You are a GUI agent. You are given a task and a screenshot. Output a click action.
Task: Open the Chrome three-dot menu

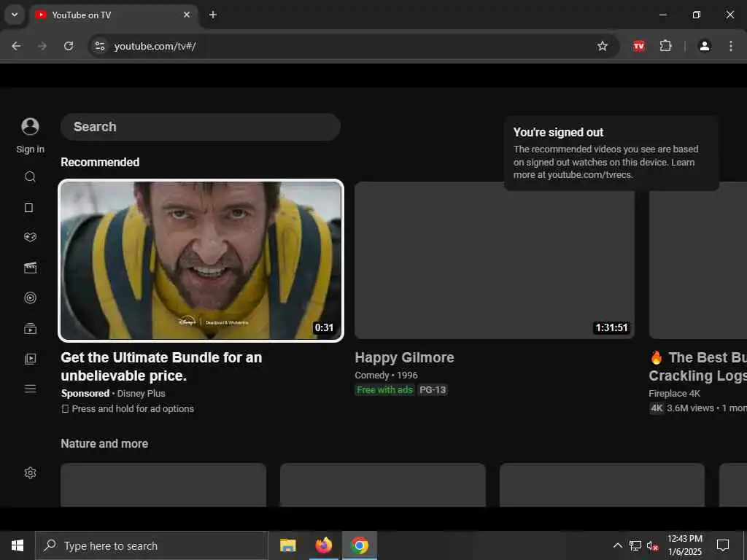(x=731, y=46)
